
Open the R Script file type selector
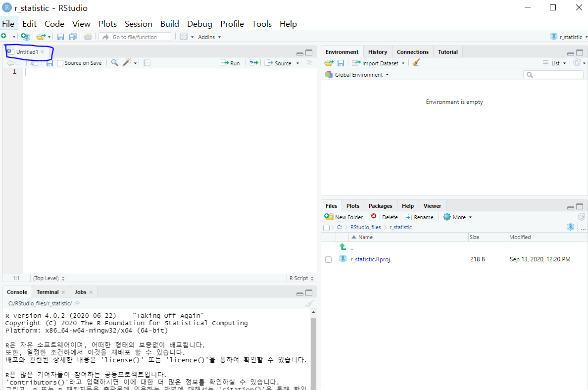pos(301,278)
